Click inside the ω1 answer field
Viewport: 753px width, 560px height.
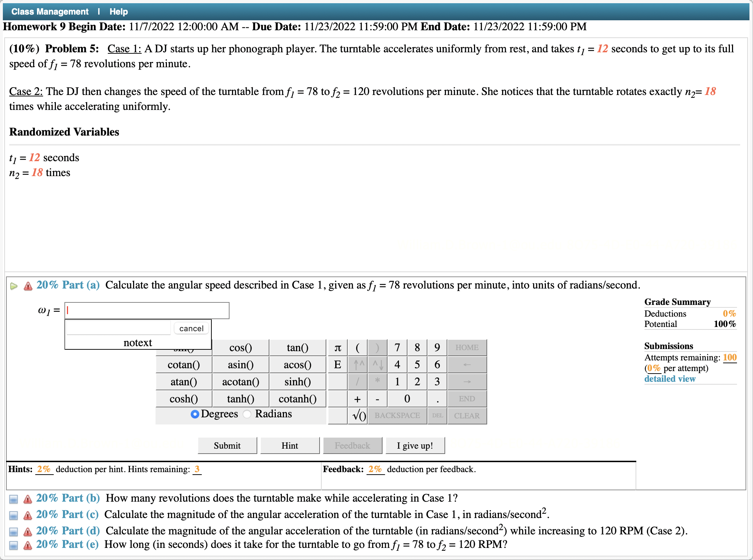147,310
